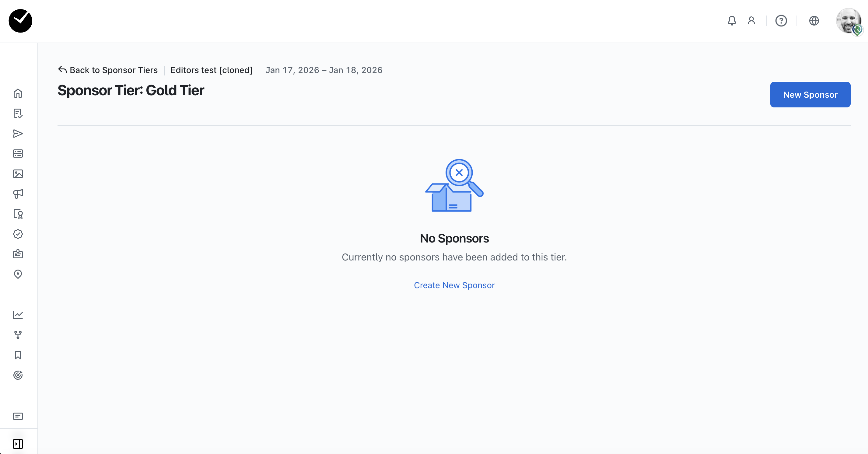Open the verified checkmark badge icon
The width and height of the screenshot is (868, 454).
pos(18,234)
